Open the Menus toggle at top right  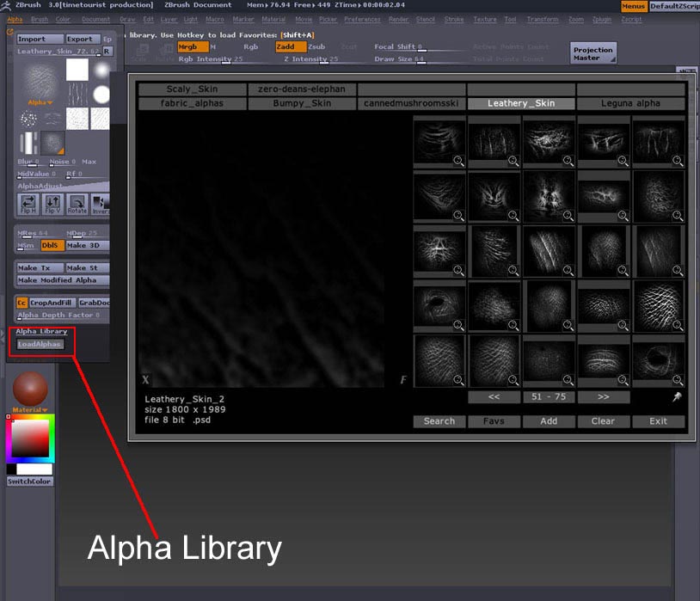tap(633, 6)
